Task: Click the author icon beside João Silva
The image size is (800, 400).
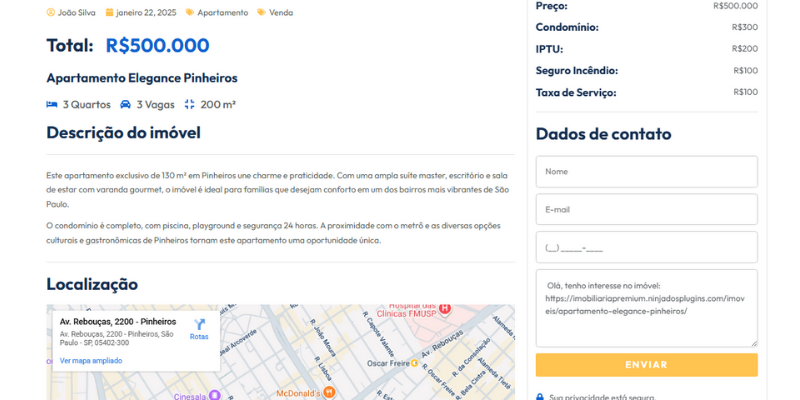Action: pyautogui.click(x=51, y=13)
